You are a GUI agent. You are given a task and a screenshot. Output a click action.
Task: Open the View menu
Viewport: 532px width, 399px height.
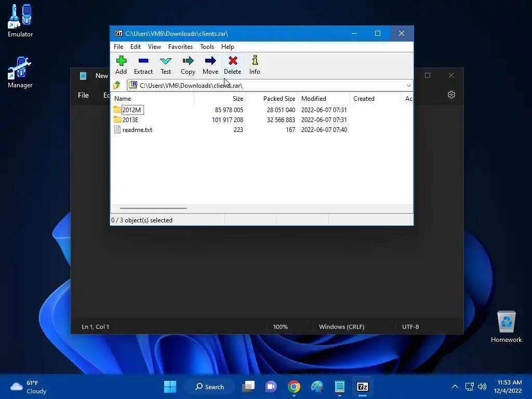(154, 46)
